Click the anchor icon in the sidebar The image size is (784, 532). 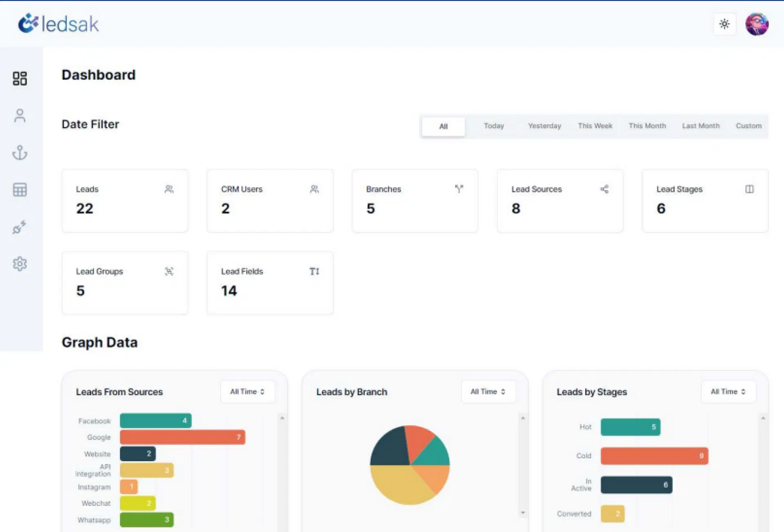[x=20, y=153]
